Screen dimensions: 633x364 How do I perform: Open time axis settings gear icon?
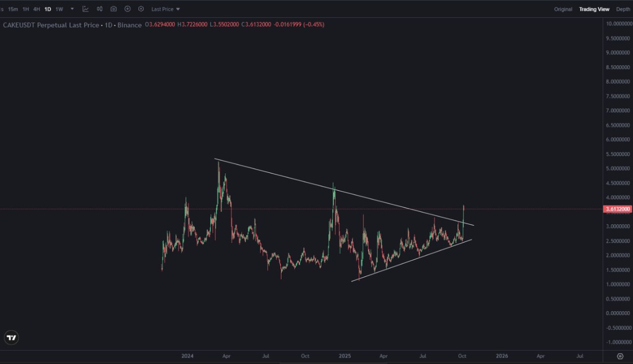pos(620,356)
